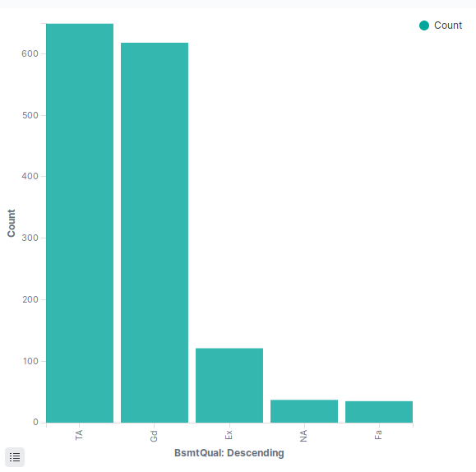
Task: Click the 100 y-axis tick label
Action: tap(30, 361)
